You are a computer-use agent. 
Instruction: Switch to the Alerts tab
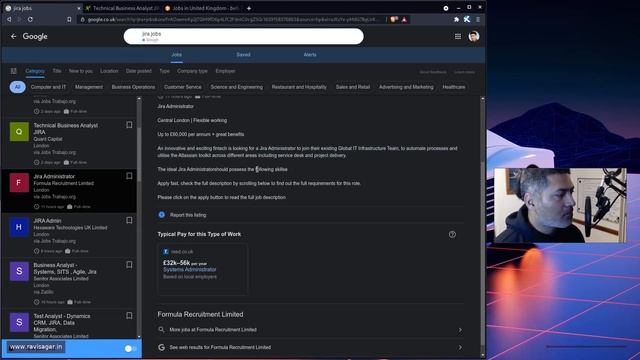pos(310,55)
